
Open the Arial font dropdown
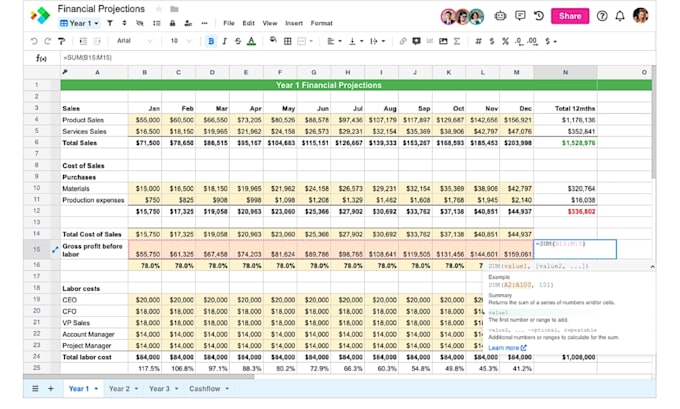pyautogui.click(x=134, y=41)
